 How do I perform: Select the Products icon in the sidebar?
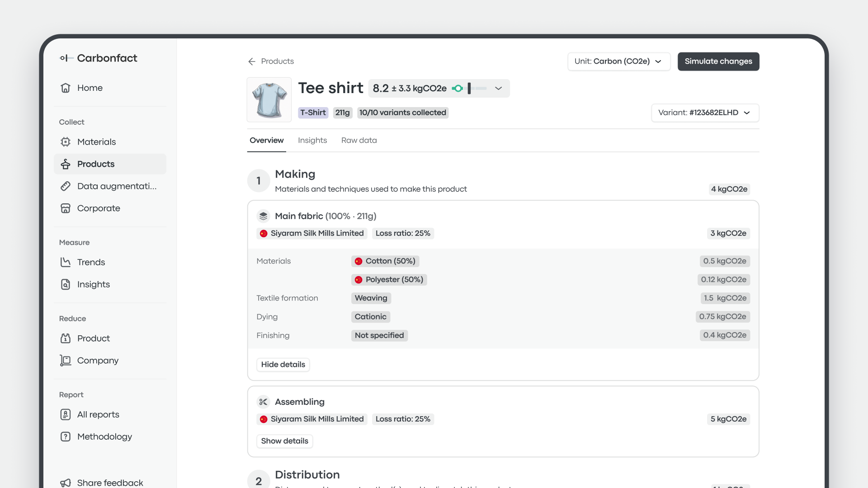(66, 164)
